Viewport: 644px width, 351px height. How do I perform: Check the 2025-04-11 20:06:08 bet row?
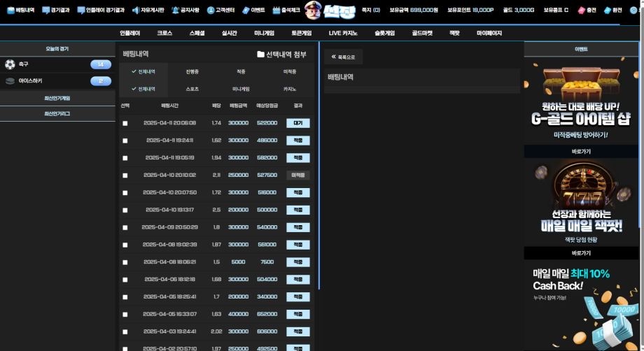pos(125,124)
